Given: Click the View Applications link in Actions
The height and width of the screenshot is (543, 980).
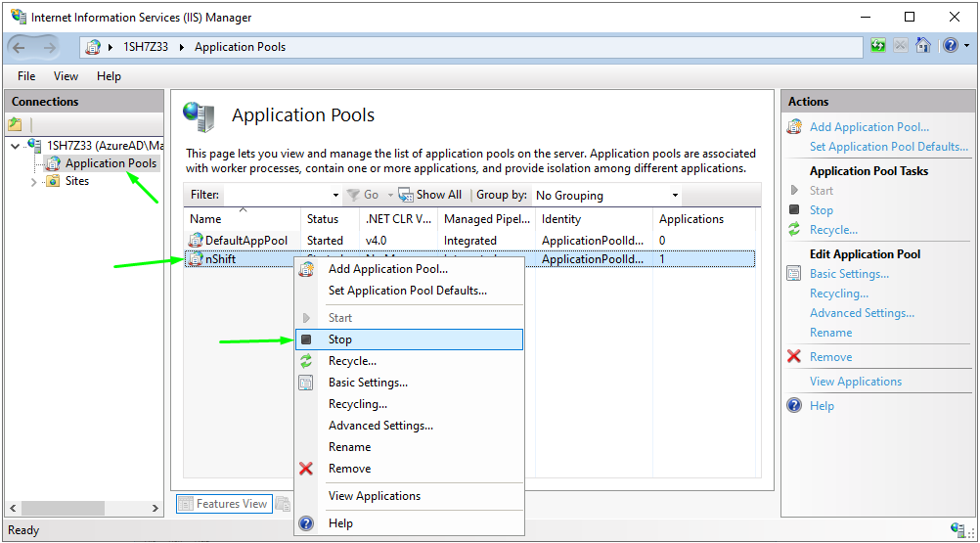Looking at the screenshot, I should 856,382.
